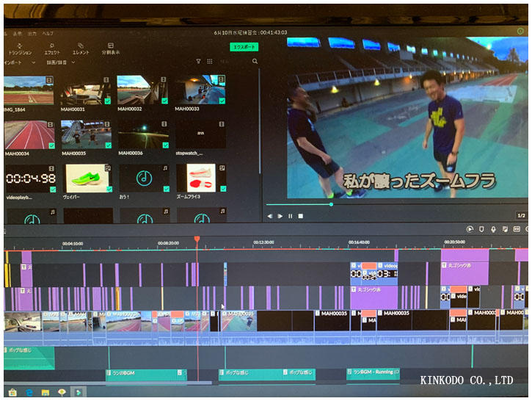
Task: Open the preview quality 1/2 dropdown
Action: click(x=522, y=215)
